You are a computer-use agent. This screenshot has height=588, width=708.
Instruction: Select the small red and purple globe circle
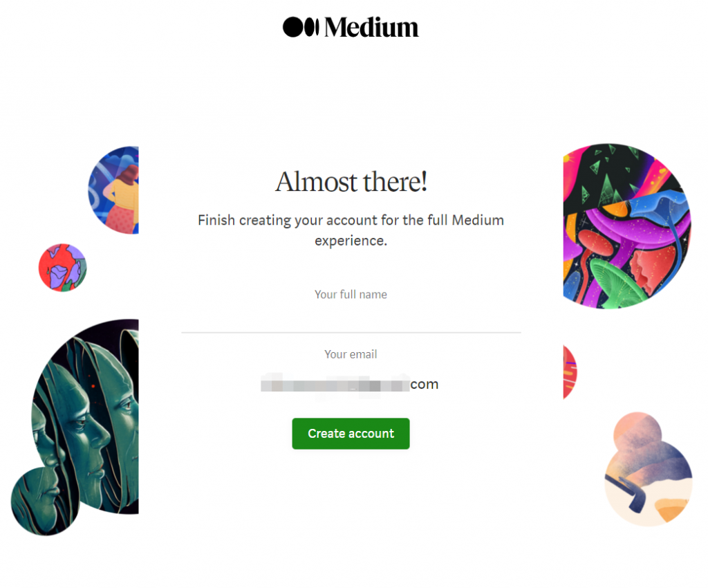click(62, 268)
